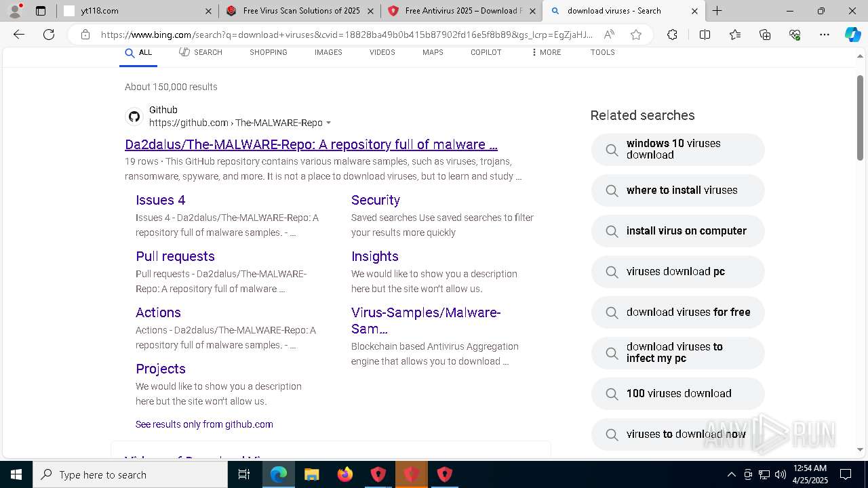View site information lock icon
The image size is (868, 488).
(x=85, y=35)
